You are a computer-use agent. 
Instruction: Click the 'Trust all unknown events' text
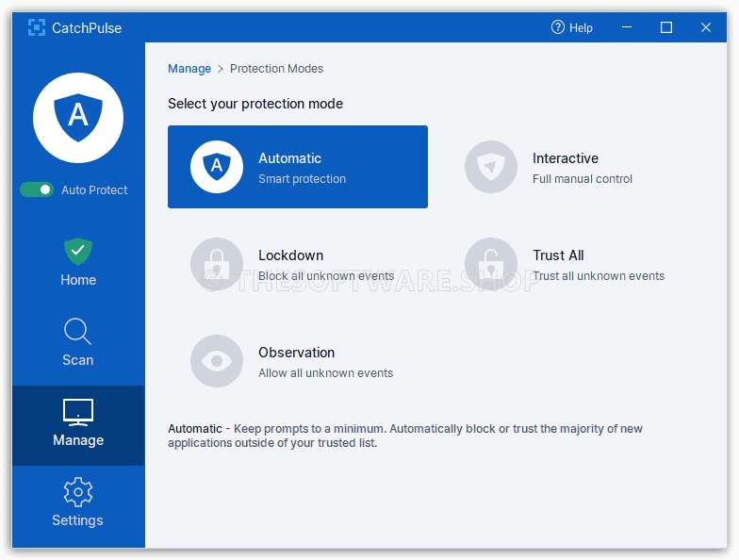pyautogui.click(x=599, y=276)
